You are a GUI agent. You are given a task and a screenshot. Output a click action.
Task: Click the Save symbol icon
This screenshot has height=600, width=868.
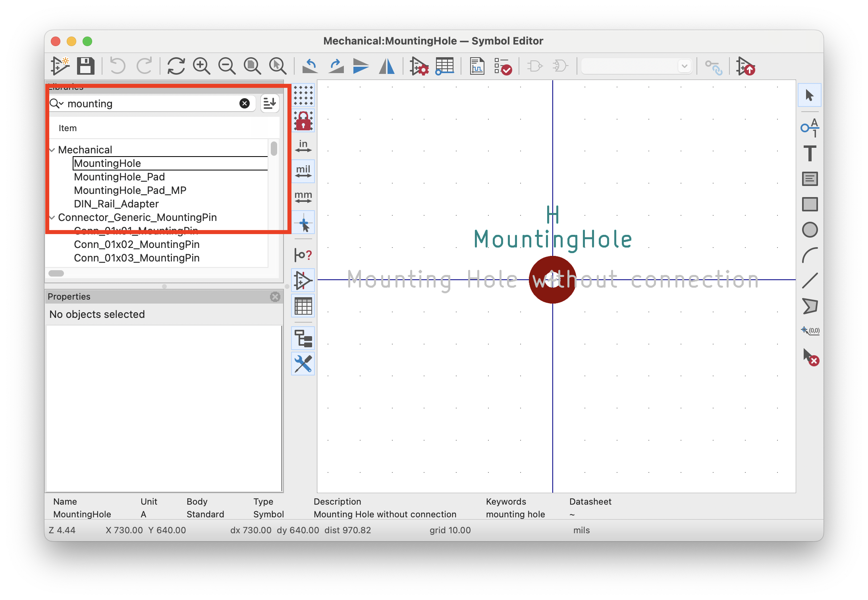coord(85,66)
